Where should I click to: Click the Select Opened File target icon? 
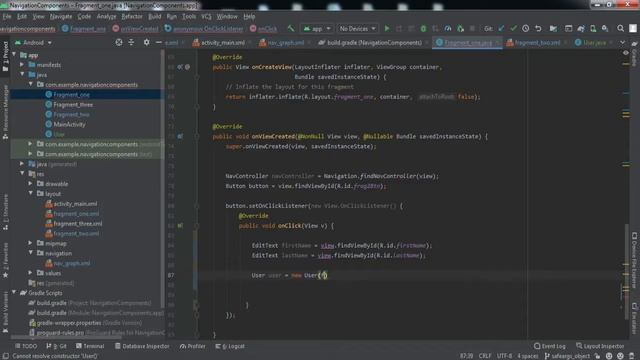click(119, 42)
